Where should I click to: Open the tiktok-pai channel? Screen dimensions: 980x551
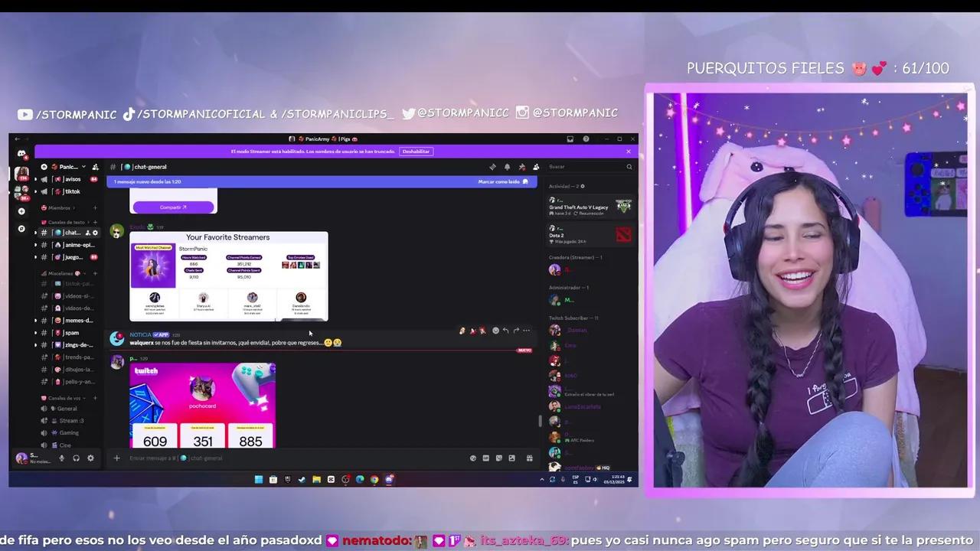pyautogui.click(x=69, y=284)
